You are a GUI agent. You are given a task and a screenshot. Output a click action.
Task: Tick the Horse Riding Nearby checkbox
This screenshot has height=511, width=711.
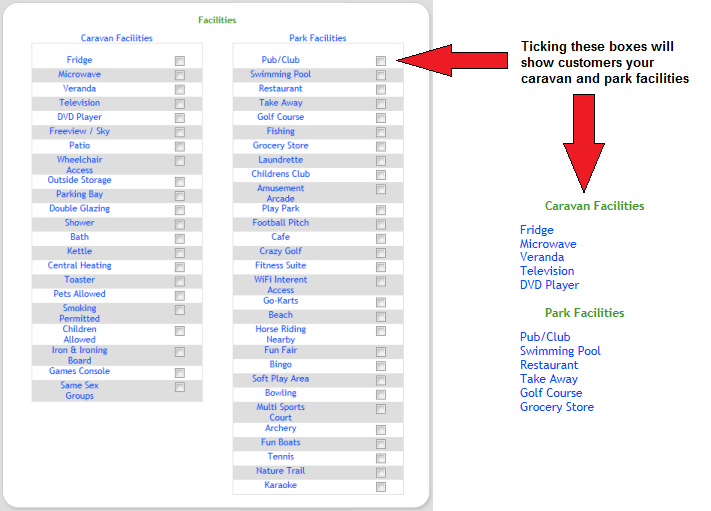[381, 331]
